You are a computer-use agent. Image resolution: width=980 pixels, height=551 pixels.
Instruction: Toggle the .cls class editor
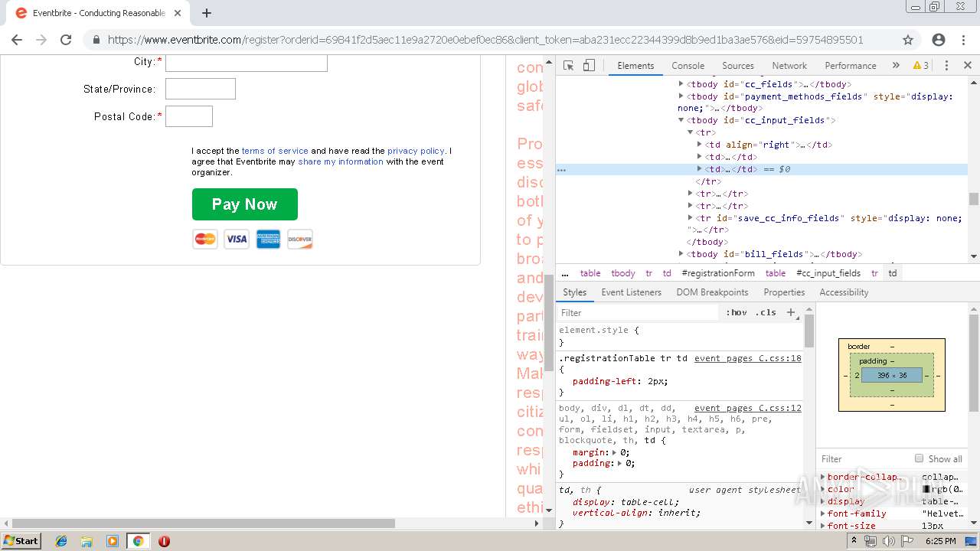(x=765, y=312)
